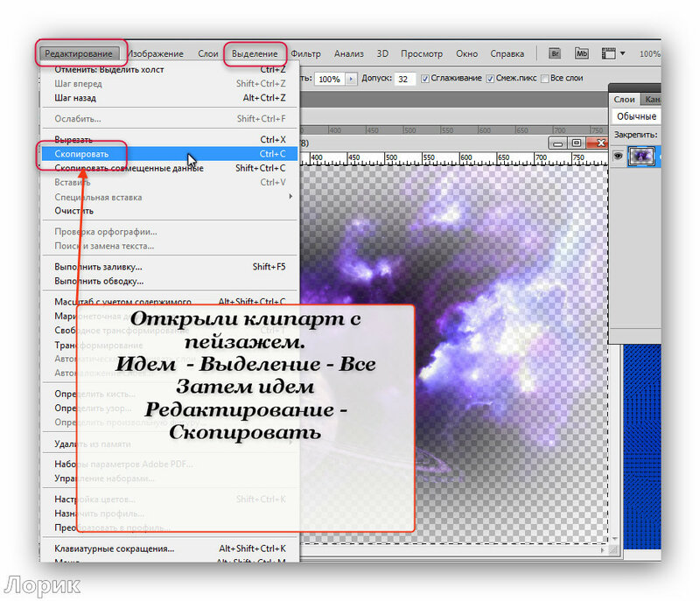Click the Допуск value field
700x601 pixels.
coord(405,79)
